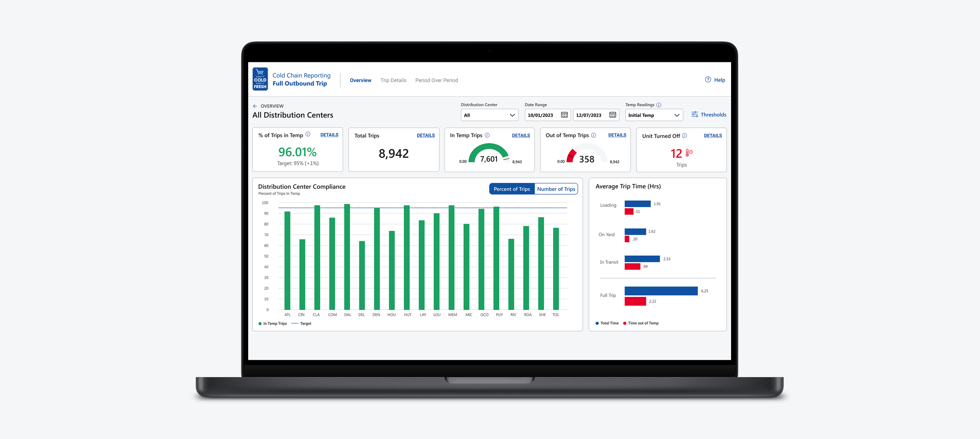Open DETAILS link for Out of Temp Trips

[x=617, y=135]
